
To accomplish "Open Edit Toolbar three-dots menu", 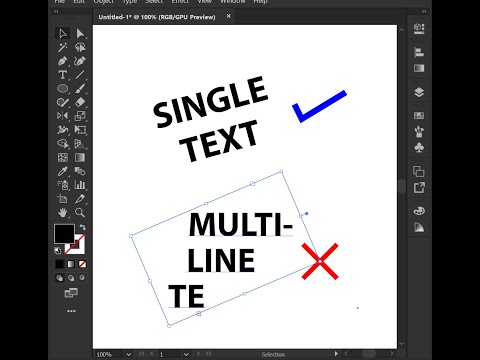I will pyautogui.click(x=71, y=311).
